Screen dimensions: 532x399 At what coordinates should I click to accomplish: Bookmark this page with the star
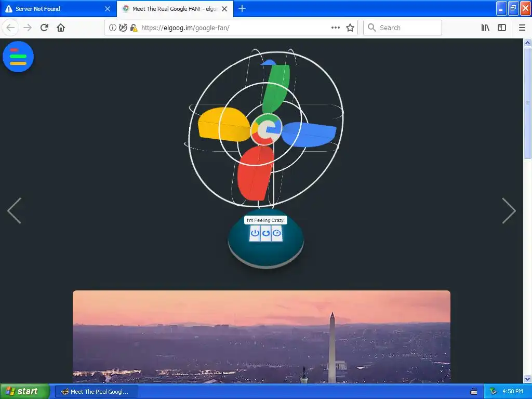(350, 28)
